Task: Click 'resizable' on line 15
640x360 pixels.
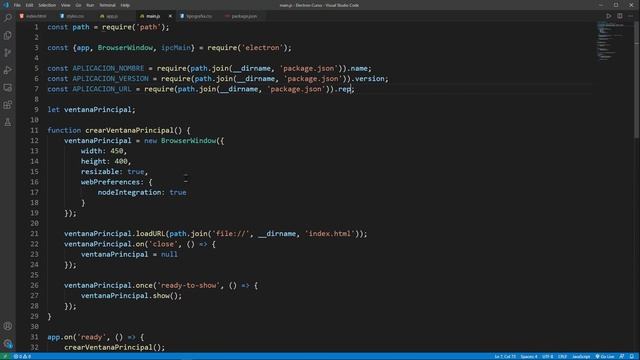Action: 100,172
